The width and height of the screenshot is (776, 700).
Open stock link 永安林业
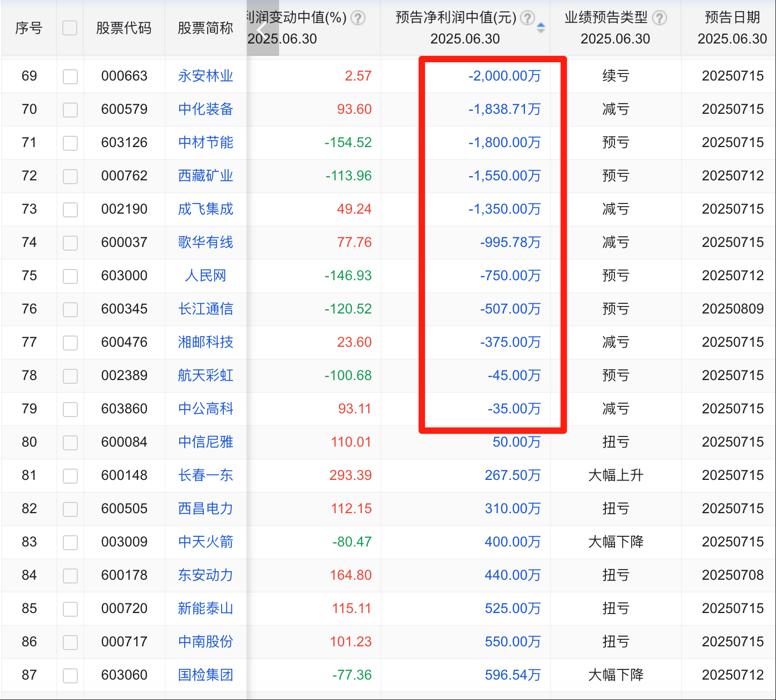point(206,76)
